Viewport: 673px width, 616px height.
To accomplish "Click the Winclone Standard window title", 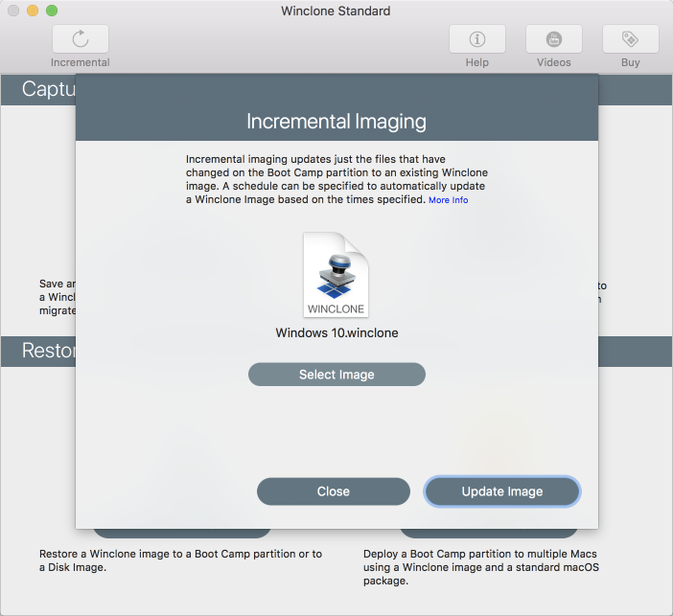I will 336,11.
